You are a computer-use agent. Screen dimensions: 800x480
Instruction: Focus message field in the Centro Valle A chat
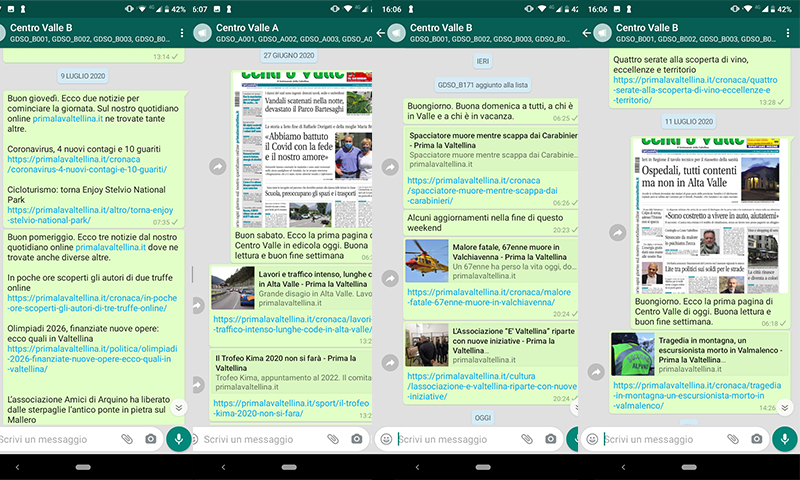coord(260,439)
